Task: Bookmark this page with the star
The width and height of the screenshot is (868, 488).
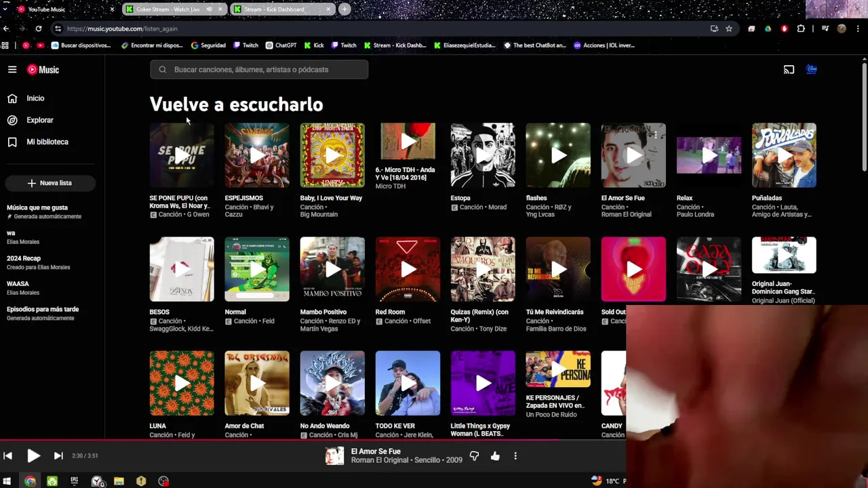Action: [x=729, y=28]
